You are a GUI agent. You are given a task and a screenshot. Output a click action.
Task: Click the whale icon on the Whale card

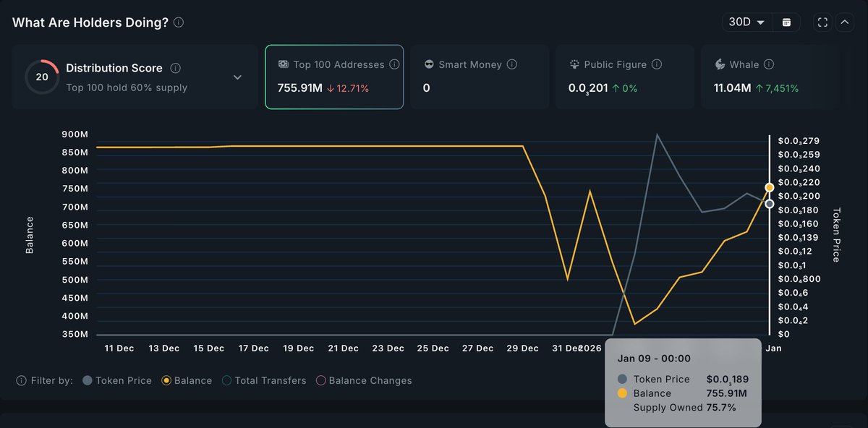click(x=718, y=64)
